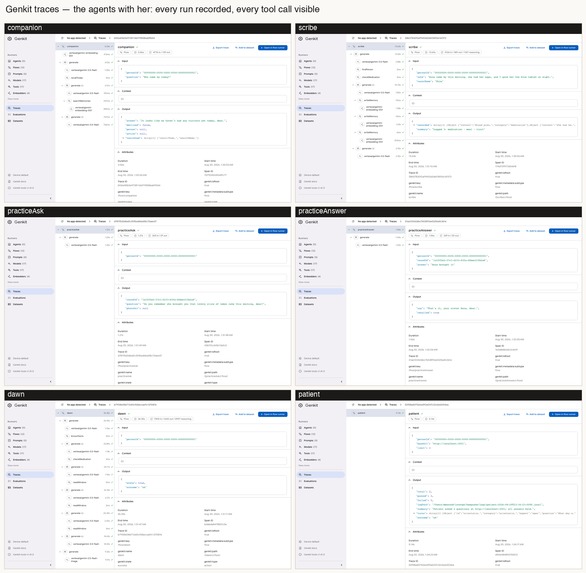
Task: Select Traces in the practiceAsk panel sidebar
Action: (x=29, y=291)
